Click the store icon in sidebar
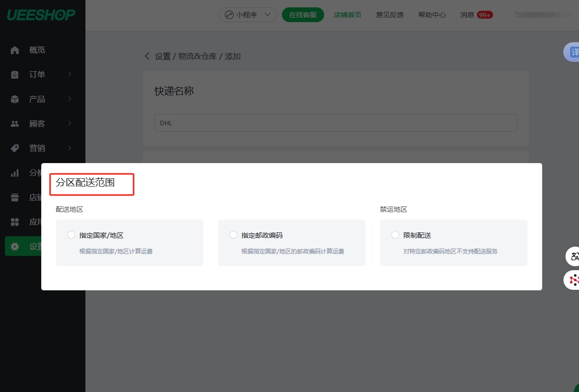Image resolution: width=579 pixels, height=392 pixels. (x=15, y=197)
